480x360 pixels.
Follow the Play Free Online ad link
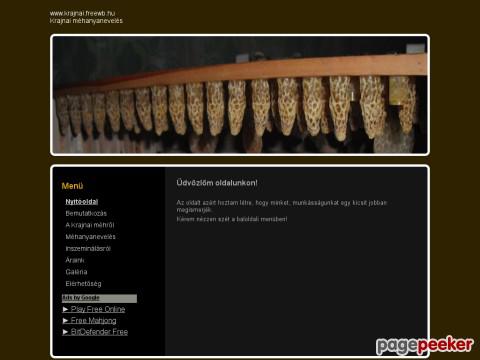pos(98,309)
